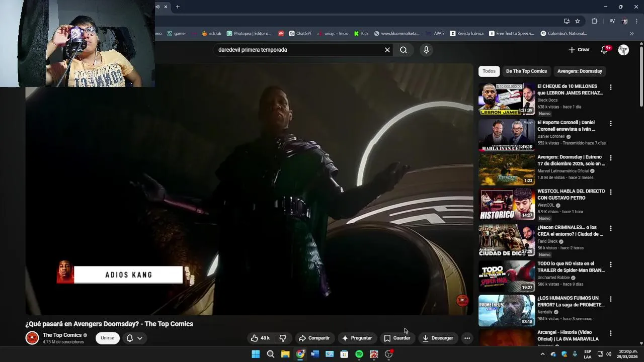644x362 pixels.
Task: Open options for Avengers: Doomsday Estreno video
Action: coord(610,158)
